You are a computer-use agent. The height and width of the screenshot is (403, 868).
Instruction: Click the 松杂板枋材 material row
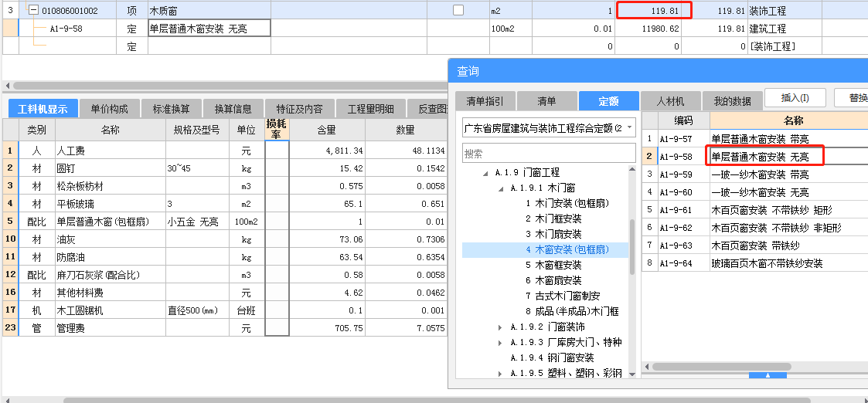[224, 186]
